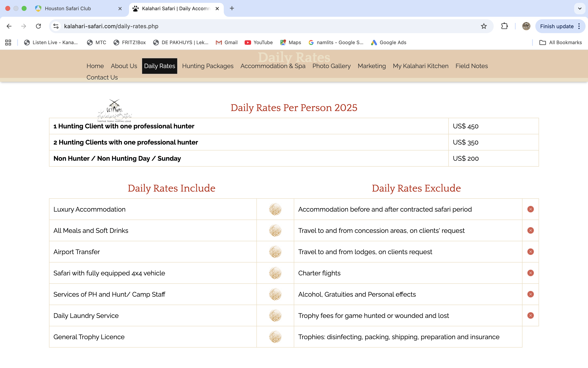This screenshot has height=368, width=588.
Task: Click the included icon beside Luxury Accommodation
Action: (275, 209)
